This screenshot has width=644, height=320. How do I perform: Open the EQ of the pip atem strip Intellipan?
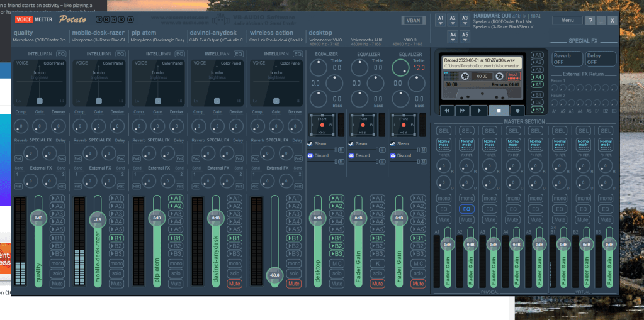click(179, 53)
